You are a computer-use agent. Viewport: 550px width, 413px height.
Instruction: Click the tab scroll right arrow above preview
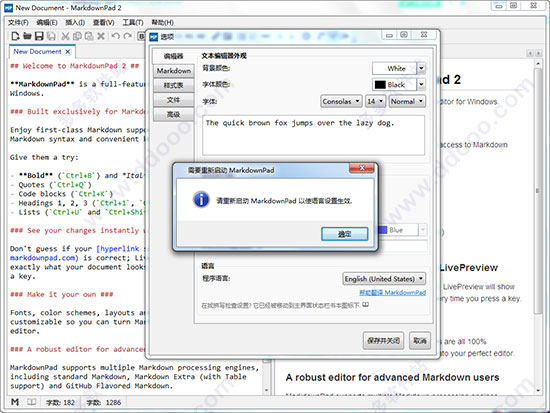point(538,53)
